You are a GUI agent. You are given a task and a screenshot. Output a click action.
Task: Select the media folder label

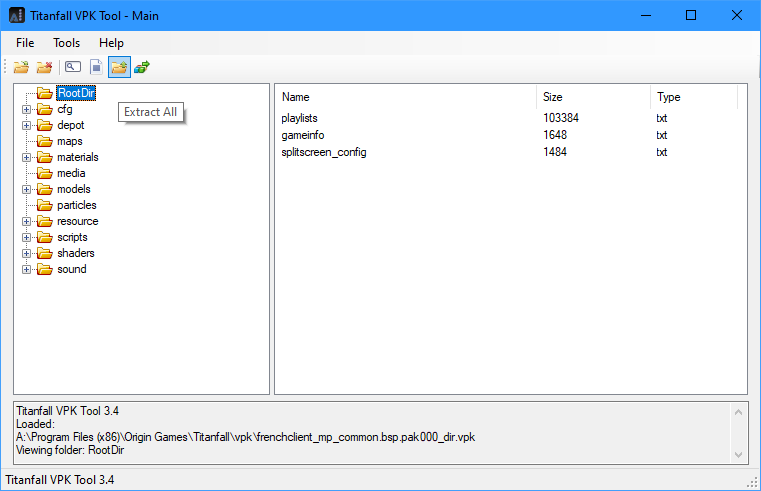pos(71,173)
